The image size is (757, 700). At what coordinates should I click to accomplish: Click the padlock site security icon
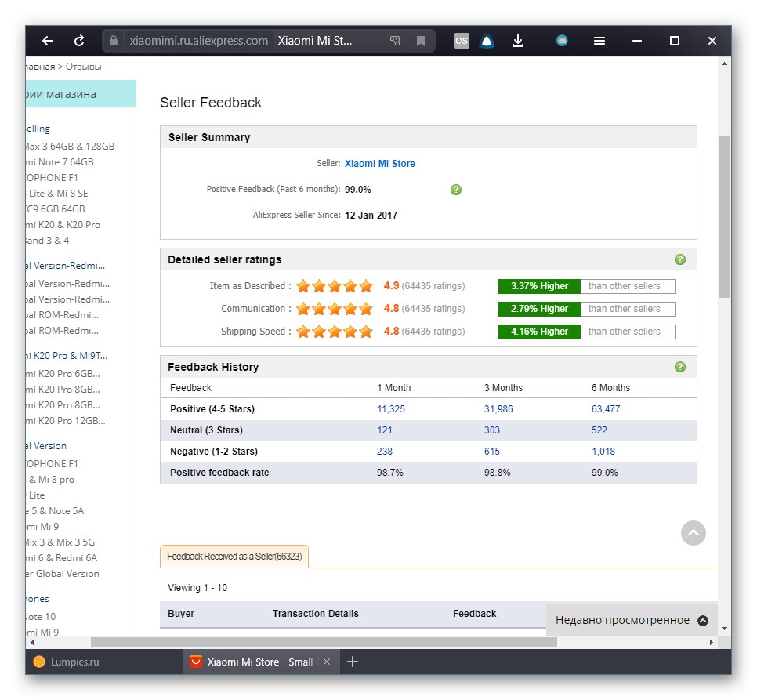(114, 41)
